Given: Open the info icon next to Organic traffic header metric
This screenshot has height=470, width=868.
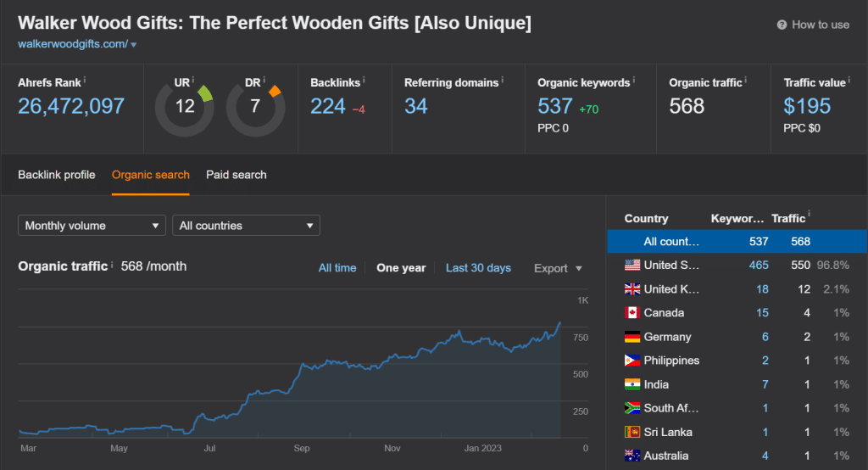Looking at the screenshot, I should coord(746,81).
